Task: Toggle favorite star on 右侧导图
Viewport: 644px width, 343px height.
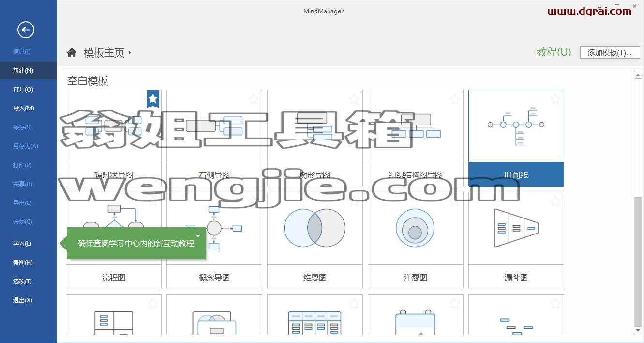Action: pos(254,99)
